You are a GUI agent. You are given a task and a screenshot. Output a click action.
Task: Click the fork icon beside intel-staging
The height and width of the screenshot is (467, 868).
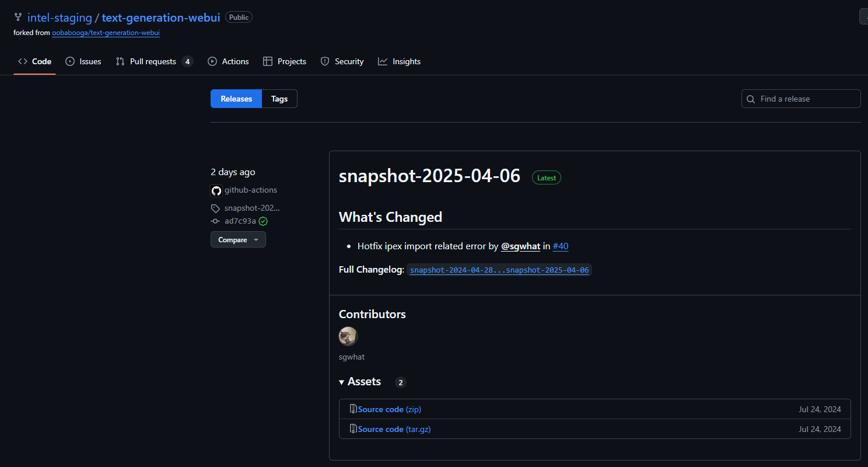[x=18, y=18]
